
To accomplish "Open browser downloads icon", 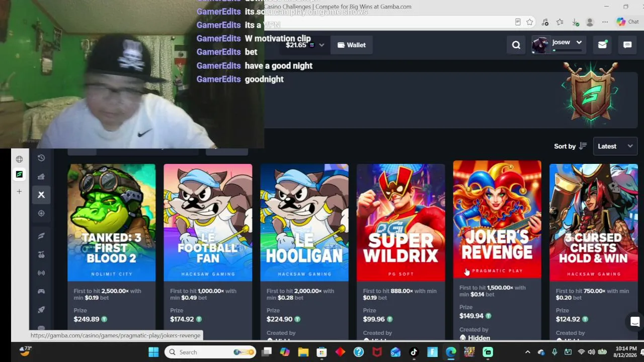I will (x=575, y=22).
